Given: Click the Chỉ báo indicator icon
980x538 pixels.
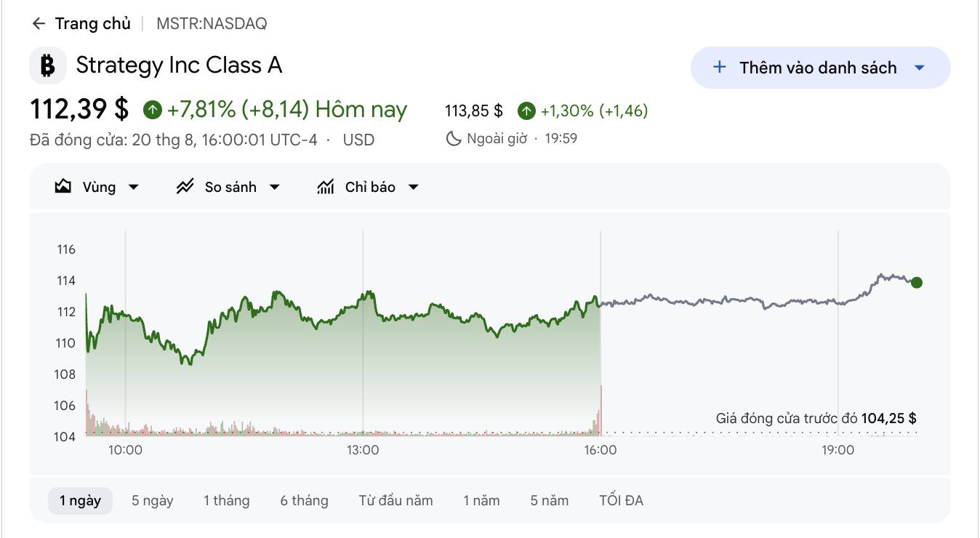Looking at the screenshot, I should [x=326, y=187].
